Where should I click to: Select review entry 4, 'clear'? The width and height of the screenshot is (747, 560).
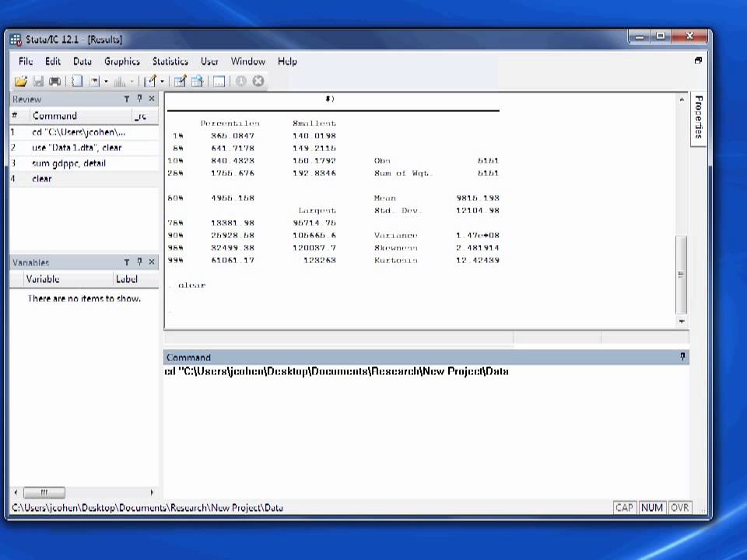pos(84,179)
